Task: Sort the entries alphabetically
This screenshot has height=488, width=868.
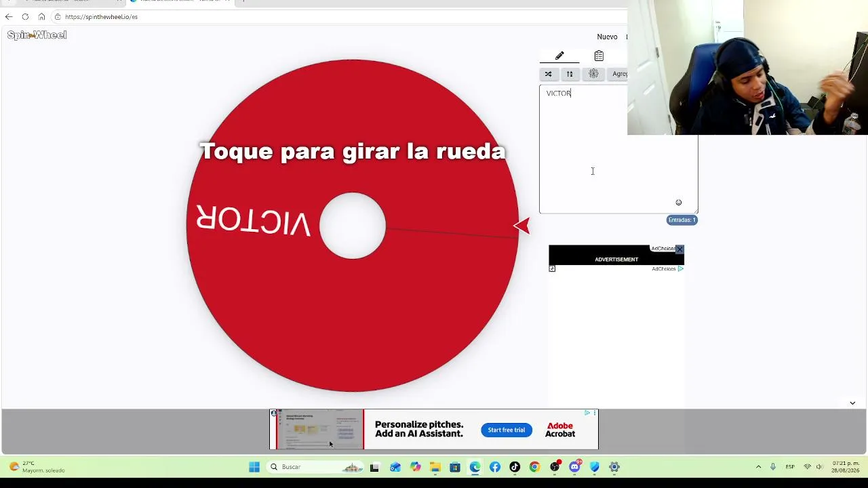Action: (570, 74)
